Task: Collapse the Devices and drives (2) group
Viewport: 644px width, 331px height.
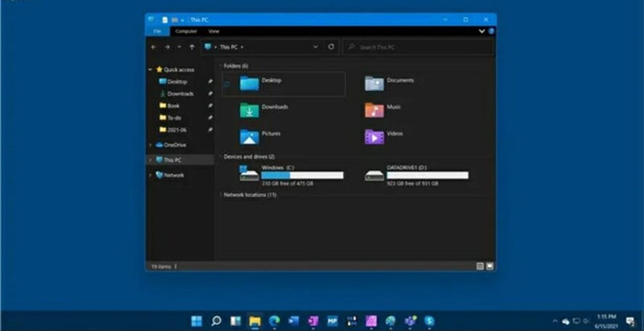Action: coord(221,157)
